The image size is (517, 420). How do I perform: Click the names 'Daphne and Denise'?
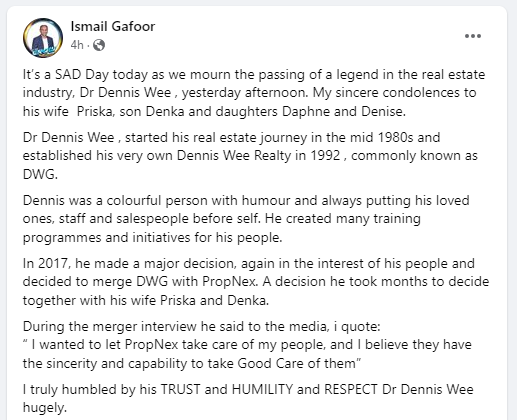(x=344, y=111)
